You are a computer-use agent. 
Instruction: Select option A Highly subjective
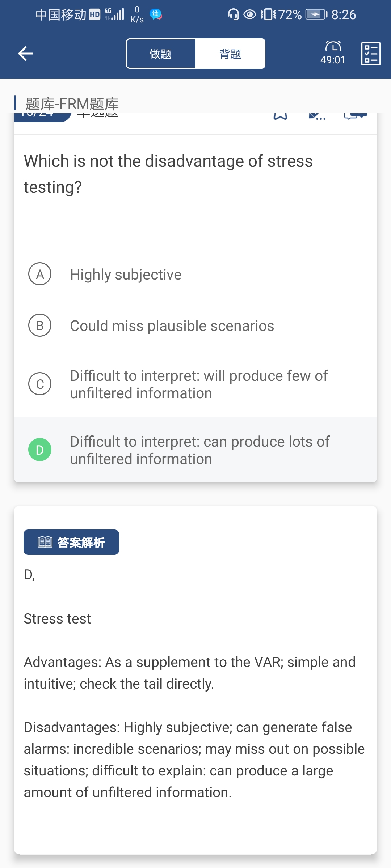point(126,275)
